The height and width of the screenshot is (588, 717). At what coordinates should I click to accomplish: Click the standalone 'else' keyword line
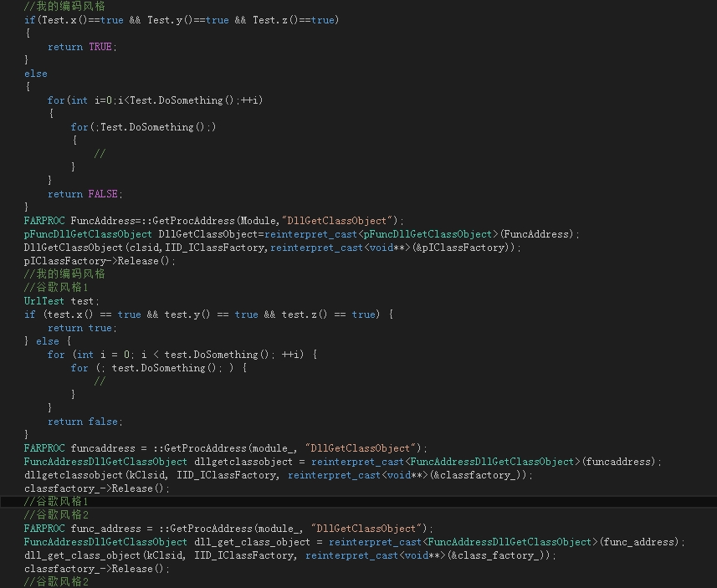coord(36,74)
